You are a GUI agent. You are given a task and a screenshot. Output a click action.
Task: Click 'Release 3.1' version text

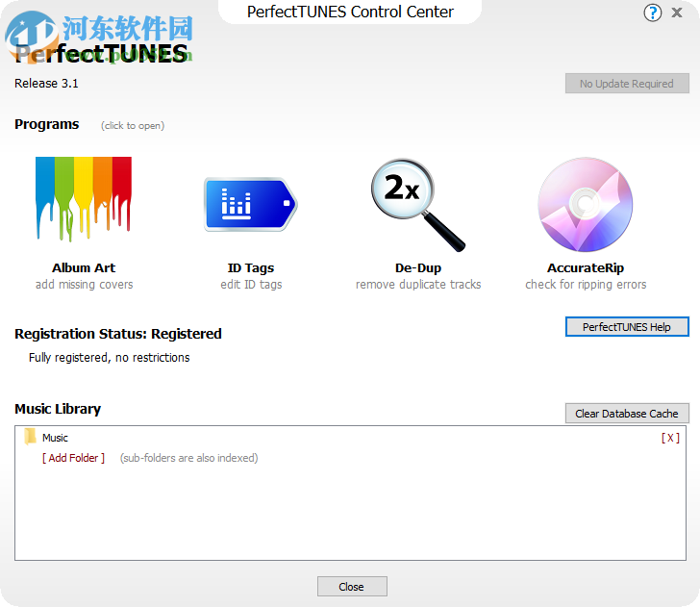click(46, 84)
